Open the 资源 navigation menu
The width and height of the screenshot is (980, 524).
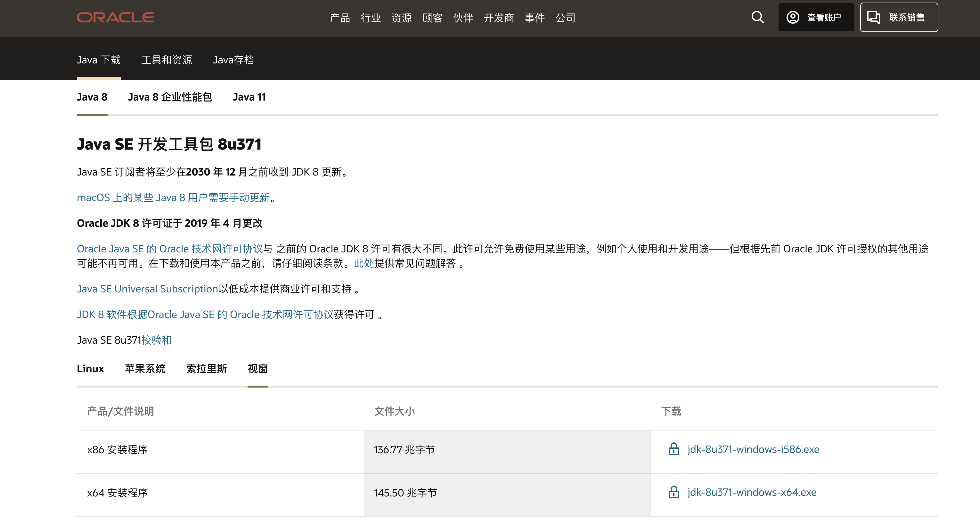(401, 18)
